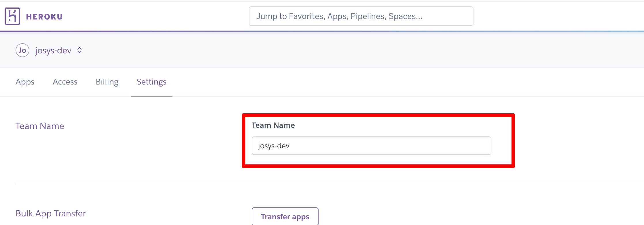Image resolution: width=644 pixels, height=225 pixels.
Task: Focus the Jump to Favorites search box
Action: point(361,16)
